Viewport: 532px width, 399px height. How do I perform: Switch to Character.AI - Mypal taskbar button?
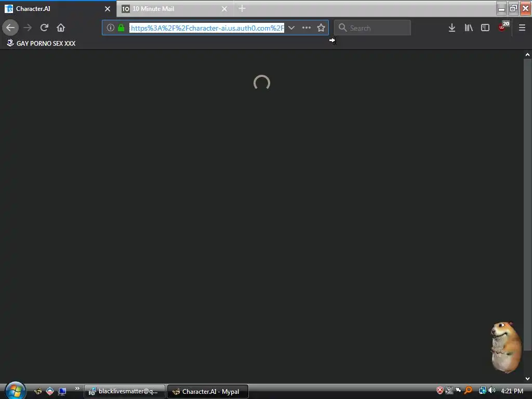pyautogui.click(x=208, y=392)
